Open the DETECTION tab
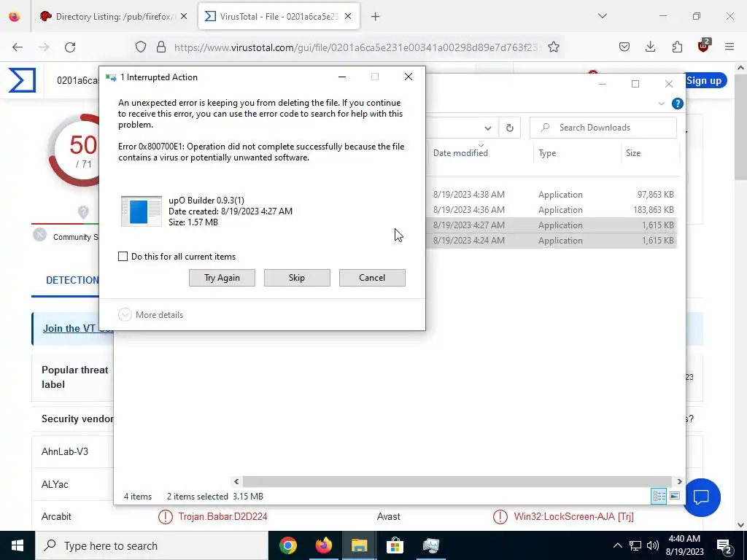Screen dimensions: 747x560 coord(72,280)
